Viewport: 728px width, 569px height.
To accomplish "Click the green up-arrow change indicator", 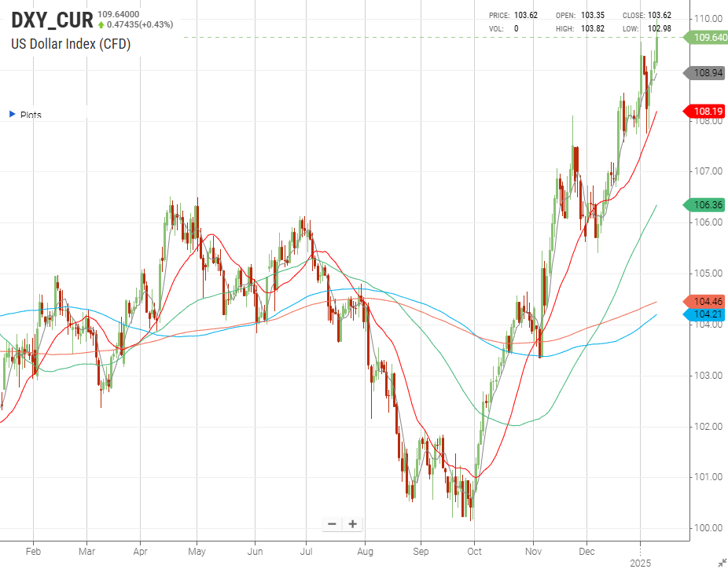I will [101, 25].
